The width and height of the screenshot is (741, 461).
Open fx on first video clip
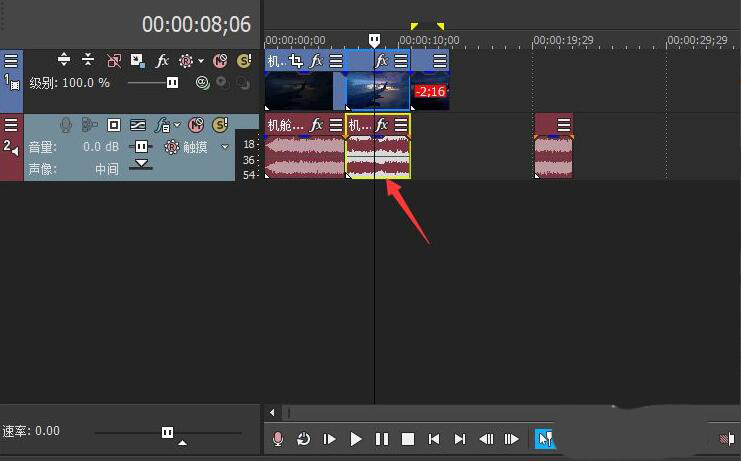[316, 61]
